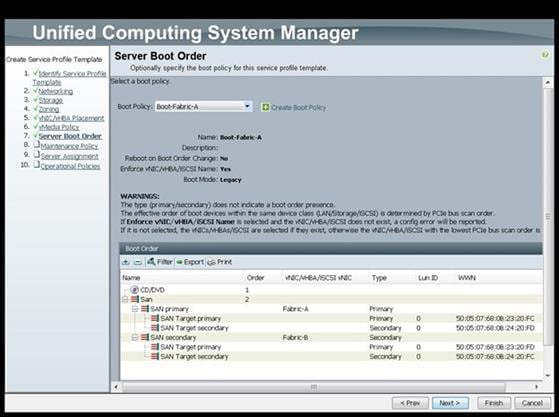Click the Prev button

[410, 403]
